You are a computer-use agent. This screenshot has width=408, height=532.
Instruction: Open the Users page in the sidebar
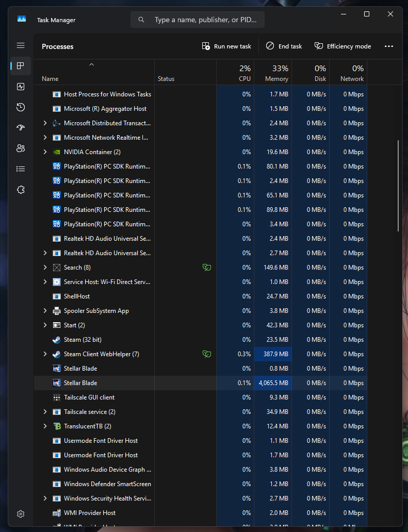tap(21, 148)
